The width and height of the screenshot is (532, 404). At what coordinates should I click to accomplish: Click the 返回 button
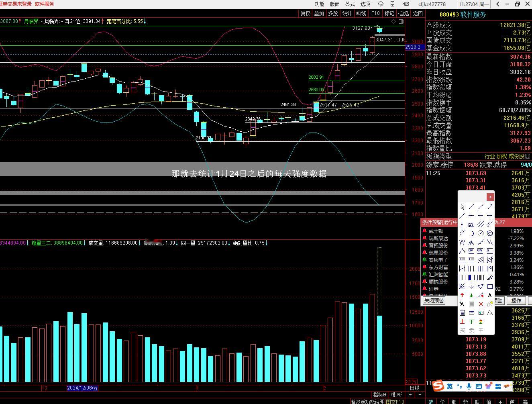tap(418, 13)
